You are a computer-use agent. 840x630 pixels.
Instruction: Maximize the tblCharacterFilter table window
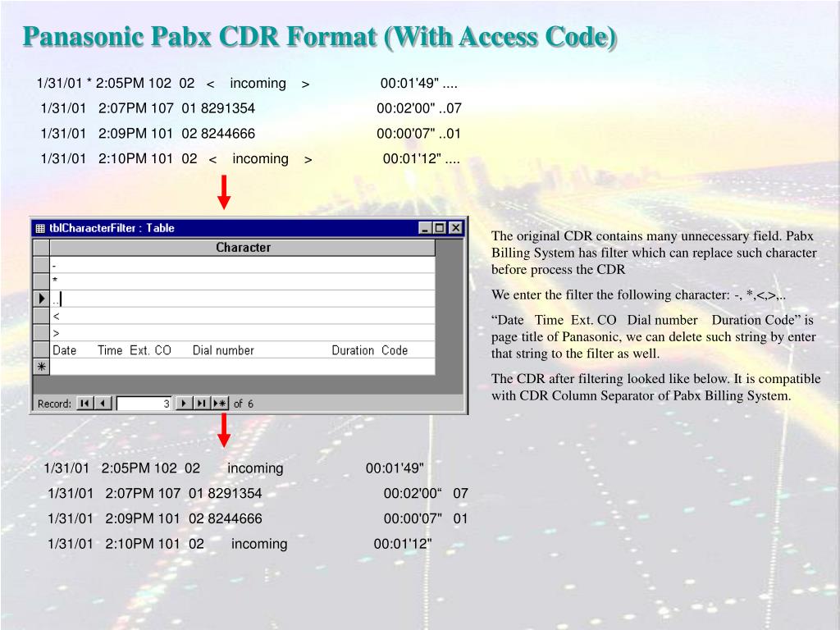[440, 228]
